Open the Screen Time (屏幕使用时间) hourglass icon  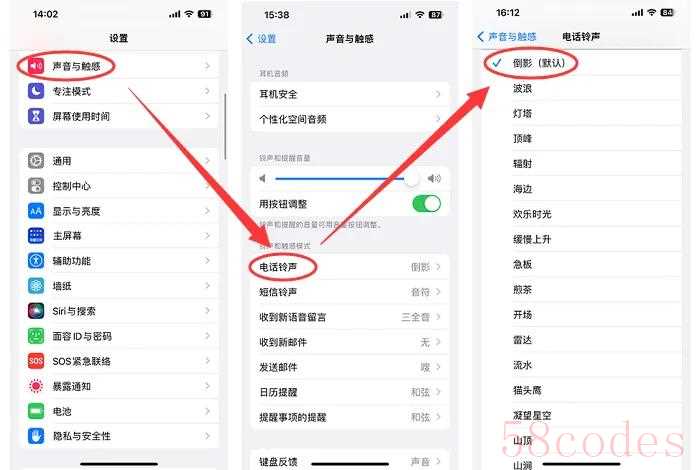point(36,116)
